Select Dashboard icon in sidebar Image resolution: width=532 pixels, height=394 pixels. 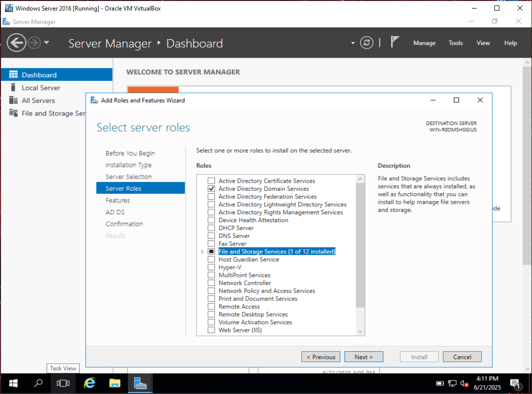point(13,75)
